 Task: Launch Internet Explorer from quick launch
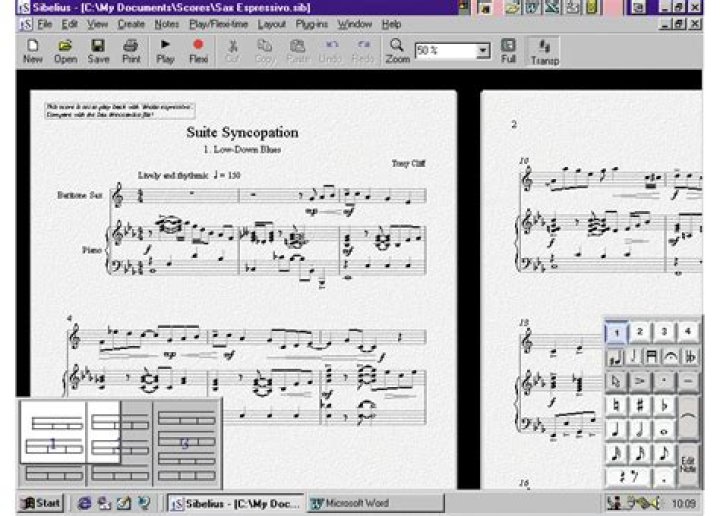[84, 503]
